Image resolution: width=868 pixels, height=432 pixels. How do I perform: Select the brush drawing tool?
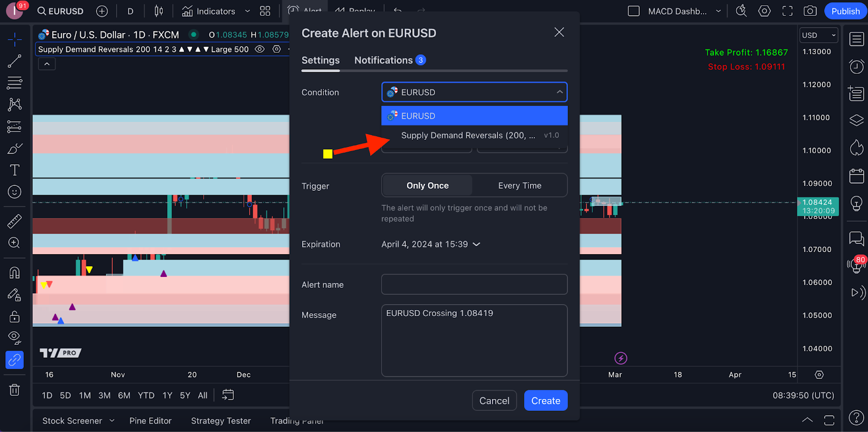15,149
